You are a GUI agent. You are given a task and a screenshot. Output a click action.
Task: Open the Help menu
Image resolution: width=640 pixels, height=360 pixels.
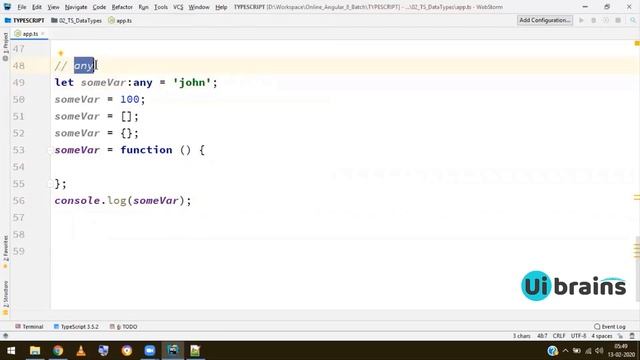click(x=221, y=7)
